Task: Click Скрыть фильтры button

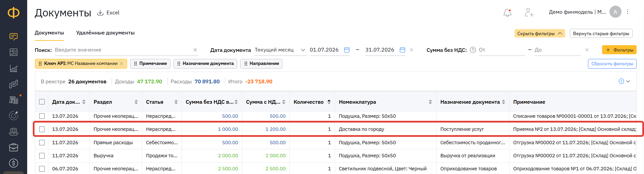Action: tap(540, 33)
